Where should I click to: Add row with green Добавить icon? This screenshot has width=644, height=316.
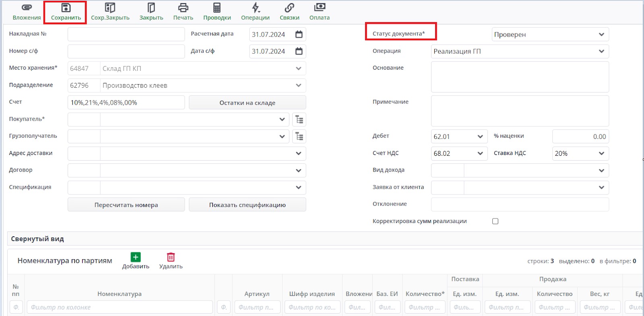(x=136, y=257)
